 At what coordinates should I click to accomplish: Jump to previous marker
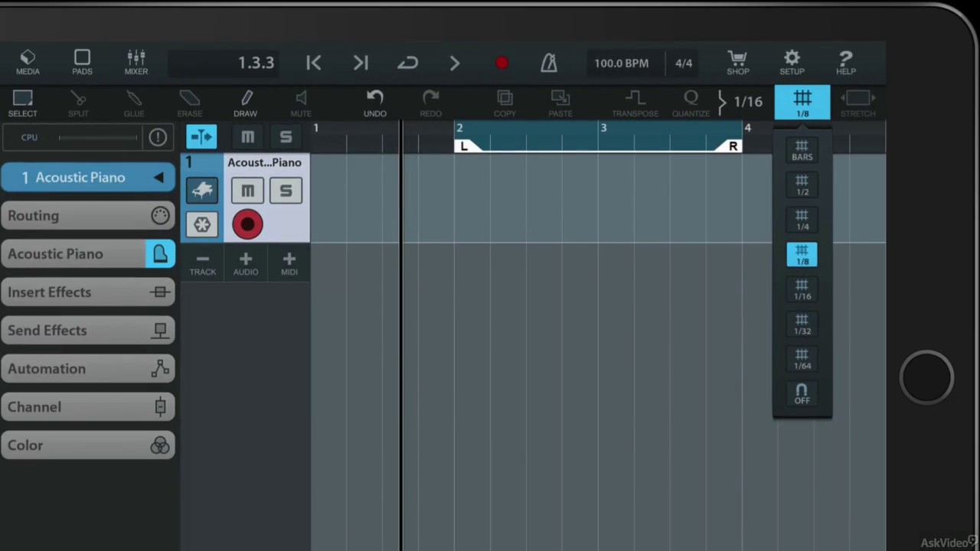(313, 63)
